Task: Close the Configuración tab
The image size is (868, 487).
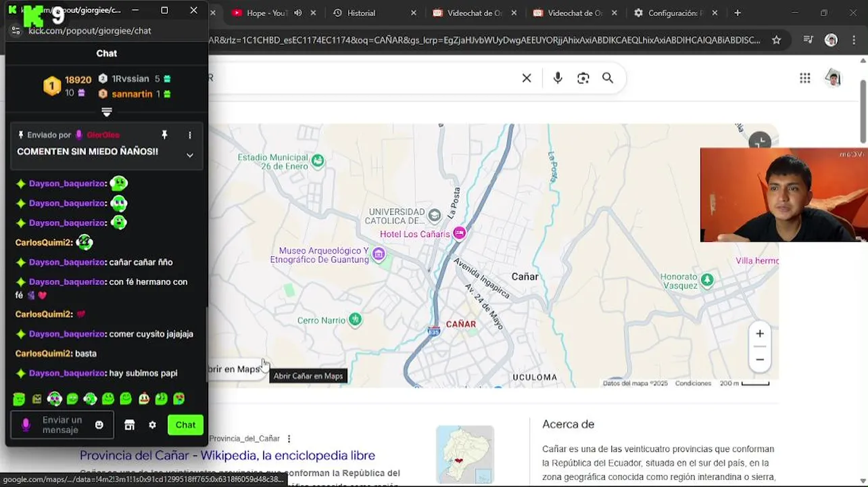Action: 715,13
